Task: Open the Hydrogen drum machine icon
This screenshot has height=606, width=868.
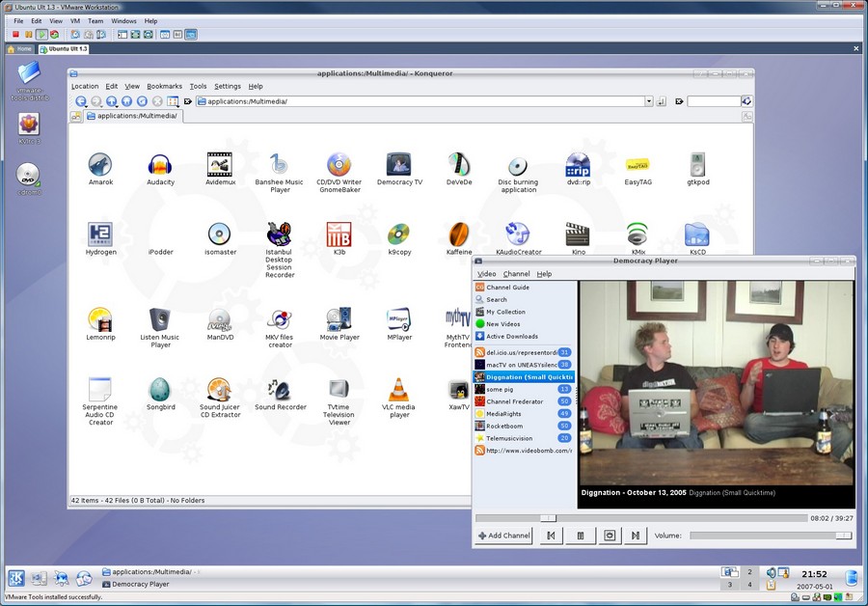Action: click(x=100, y=234)
